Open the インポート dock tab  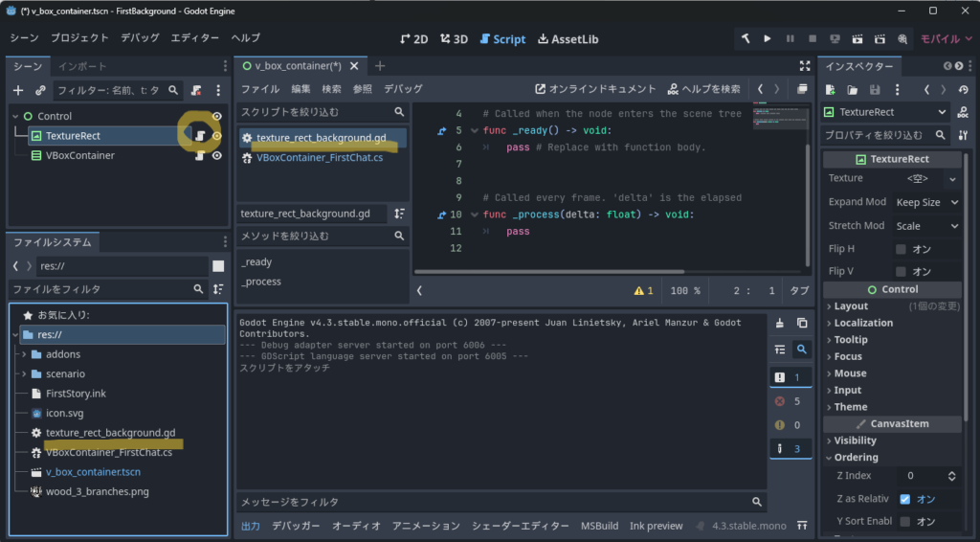pos(82,66)
